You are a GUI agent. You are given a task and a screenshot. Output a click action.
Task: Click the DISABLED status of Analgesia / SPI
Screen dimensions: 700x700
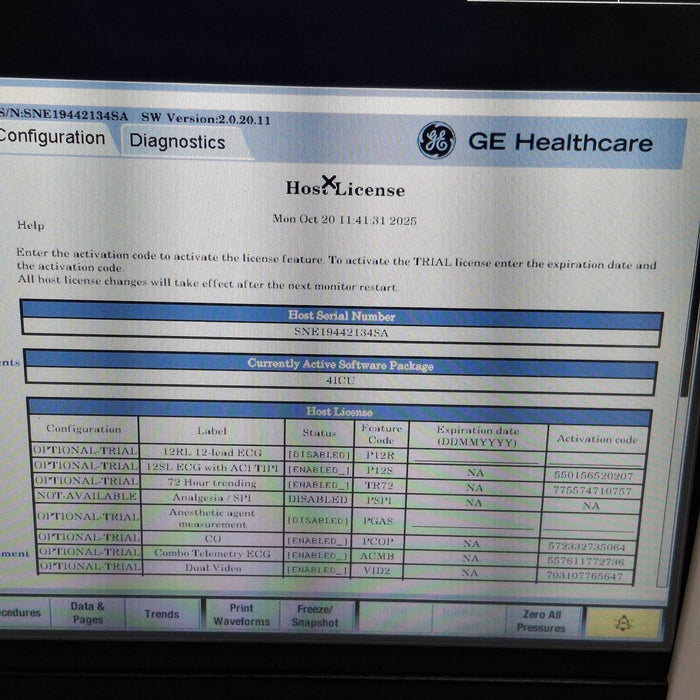[x=317, y=499]
